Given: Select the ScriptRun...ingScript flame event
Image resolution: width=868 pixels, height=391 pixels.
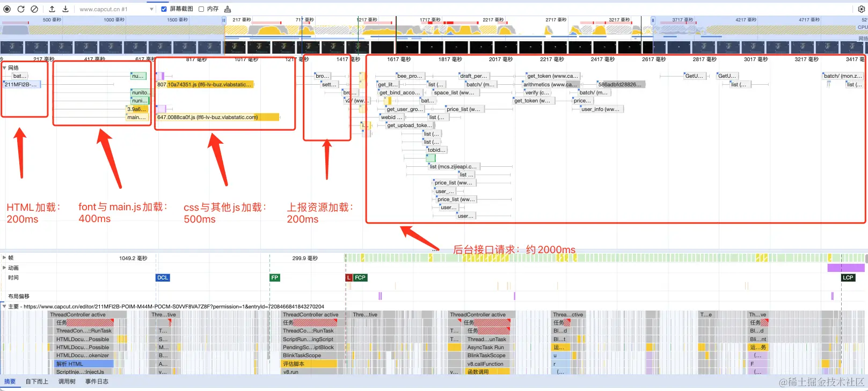Looking at the screenshot, I should pos(309,340).
